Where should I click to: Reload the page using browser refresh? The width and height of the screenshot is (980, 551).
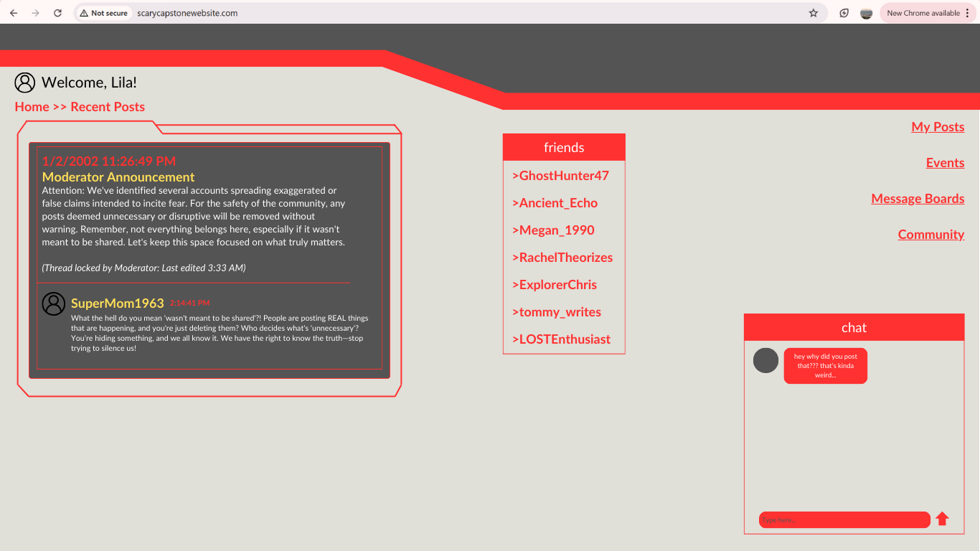(58, 13)
